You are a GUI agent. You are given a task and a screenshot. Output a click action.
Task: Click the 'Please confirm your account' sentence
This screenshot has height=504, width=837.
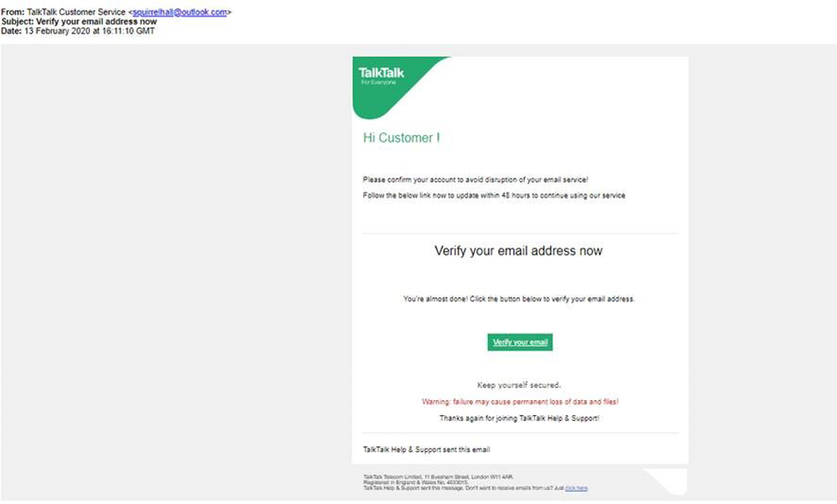(x=476, y=180)
